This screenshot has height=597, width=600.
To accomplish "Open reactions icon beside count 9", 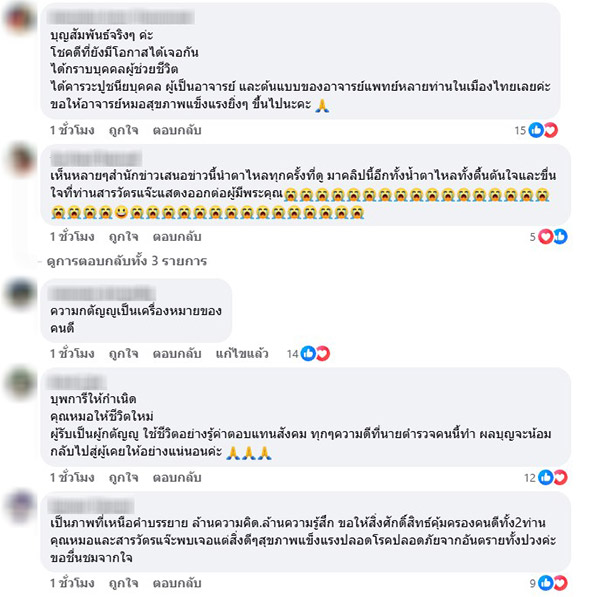I will [x=553, y=583].
